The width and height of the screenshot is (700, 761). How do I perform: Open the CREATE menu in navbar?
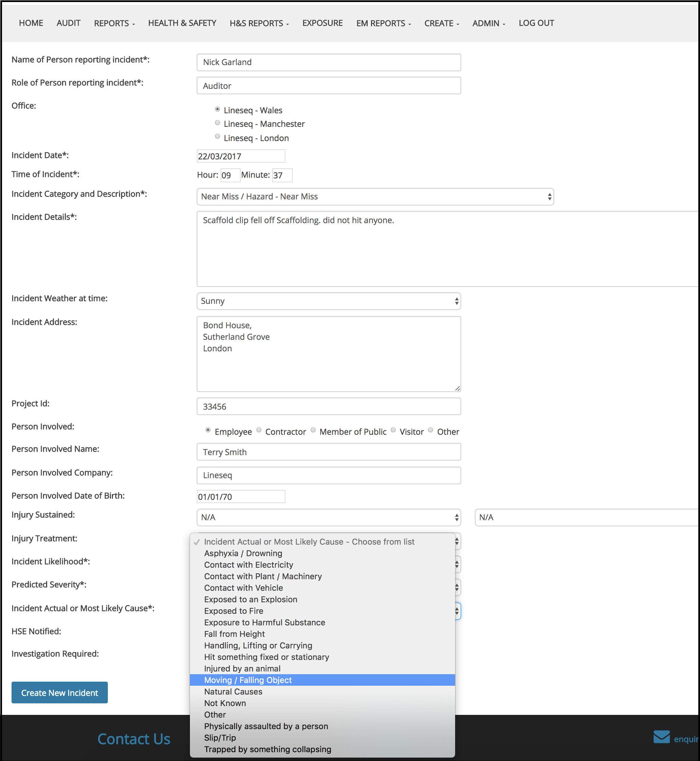tap(441, 23)
